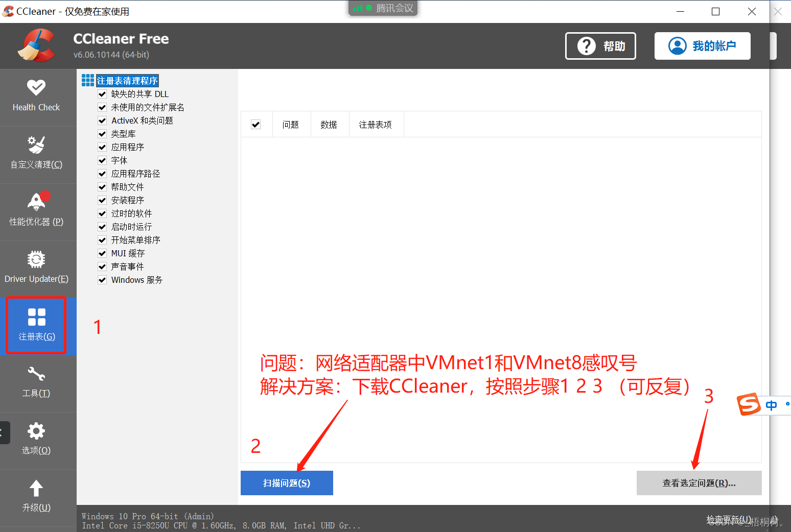Click the 注册表清理程序 grid icon
This screenshot has height=532, width=791.
88,80
